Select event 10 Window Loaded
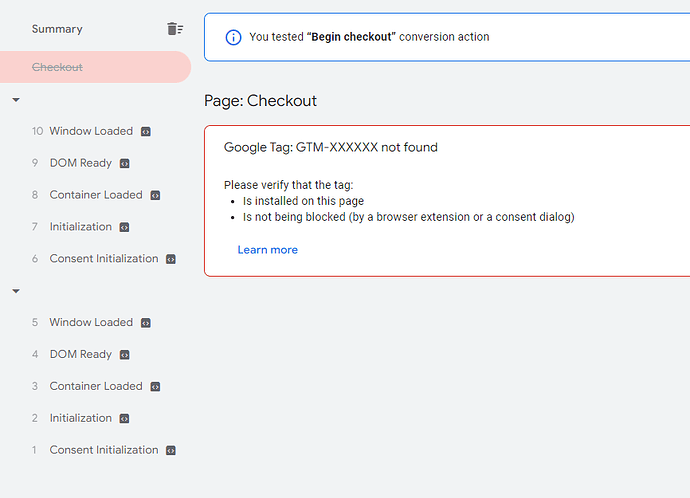 click(91, 131)
